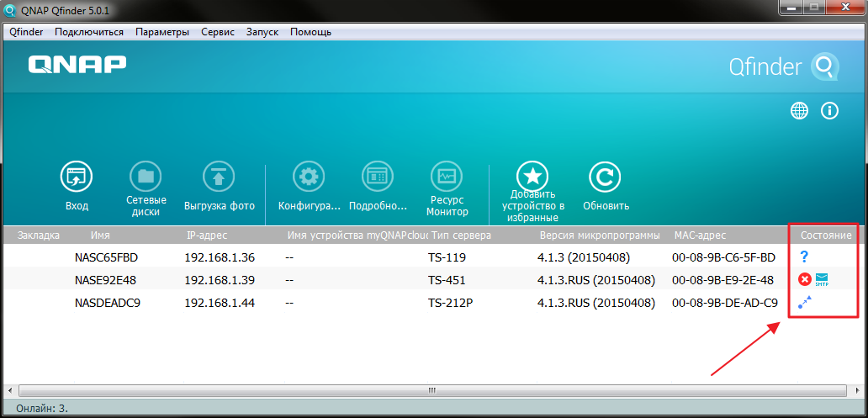This screenshot has width=868, height=418.
Task: Click the question mark status for NASC65FBD
Action: pos(805,257)
